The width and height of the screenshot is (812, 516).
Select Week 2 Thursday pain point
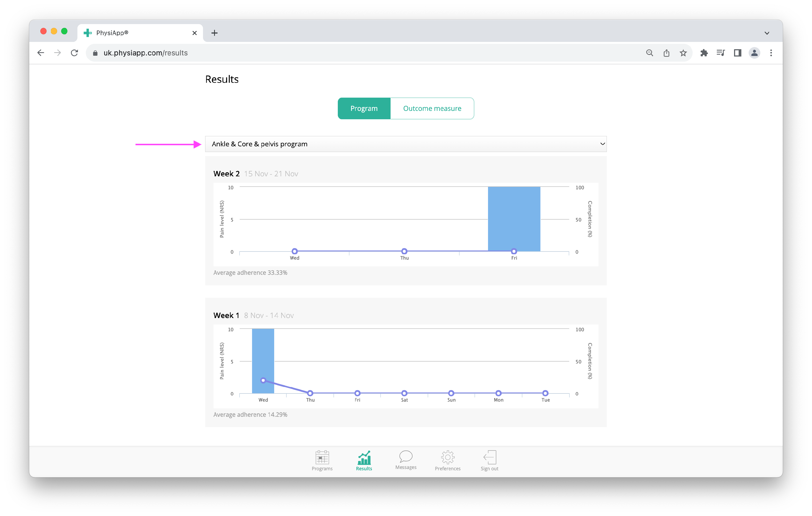[404, 251]
